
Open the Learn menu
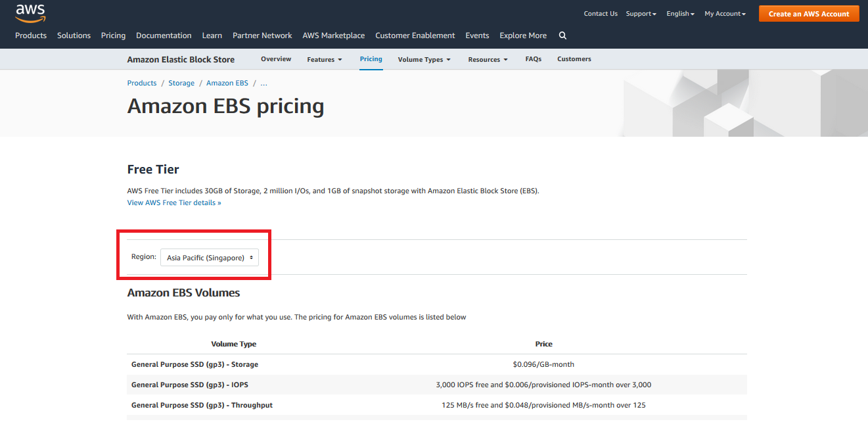click(x=212, y=35)
